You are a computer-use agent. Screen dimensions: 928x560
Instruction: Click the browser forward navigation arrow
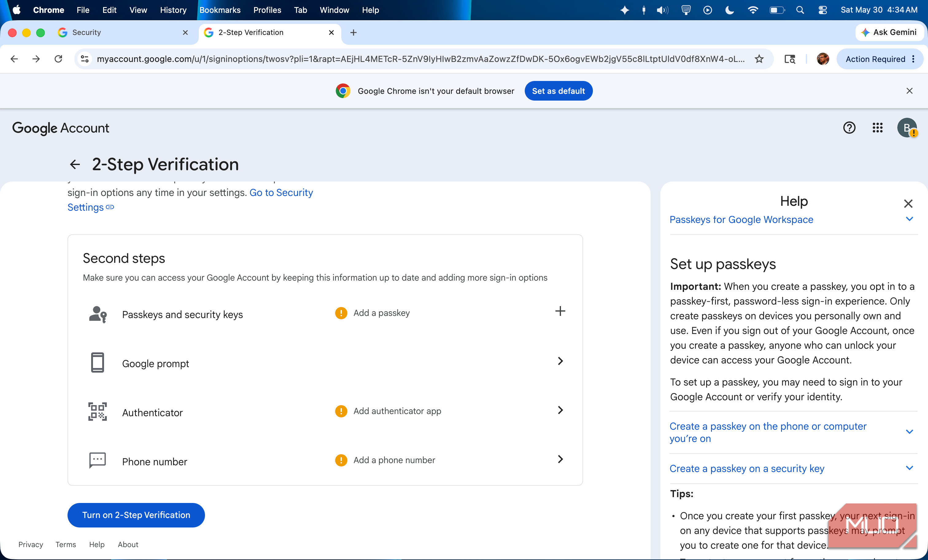(x=36, y=59)
